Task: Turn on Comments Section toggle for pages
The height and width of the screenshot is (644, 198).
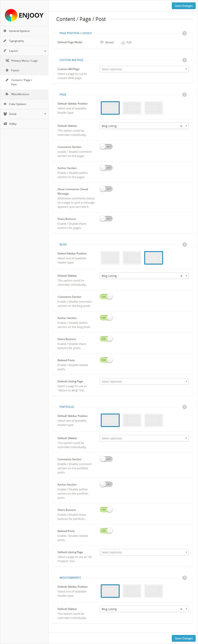Action: coord(106,147)
